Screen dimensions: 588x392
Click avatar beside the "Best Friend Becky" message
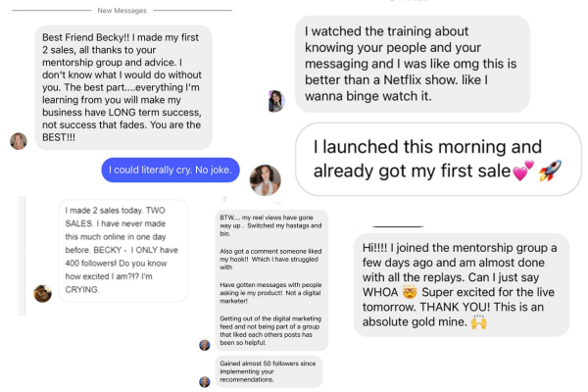[x=19, y=141]
